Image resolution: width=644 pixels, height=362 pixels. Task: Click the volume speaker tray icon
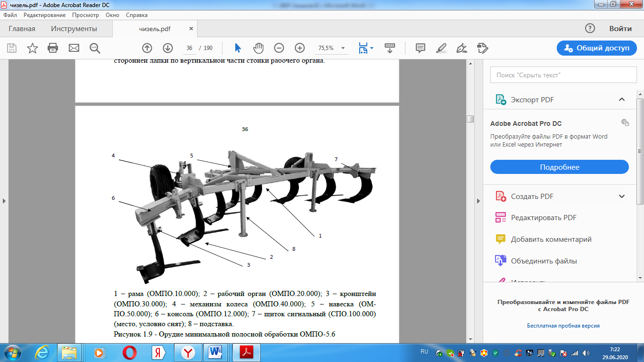click(586, 353)
